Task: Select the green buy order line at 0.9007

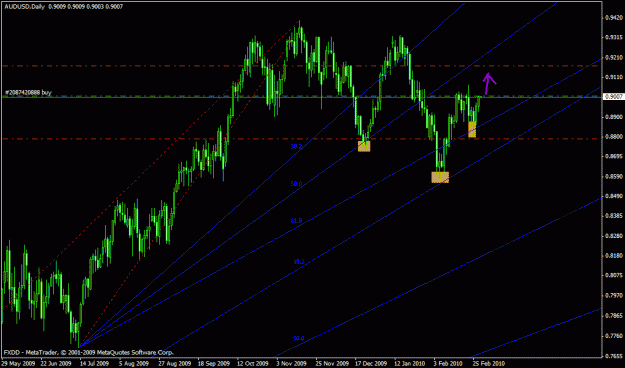Action: tap(303, 96)
